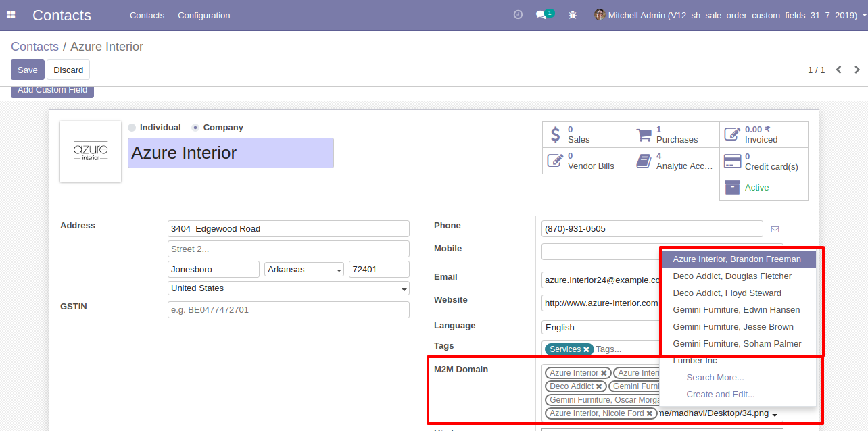Click the Mobile input field

click(x=600, y=252)
